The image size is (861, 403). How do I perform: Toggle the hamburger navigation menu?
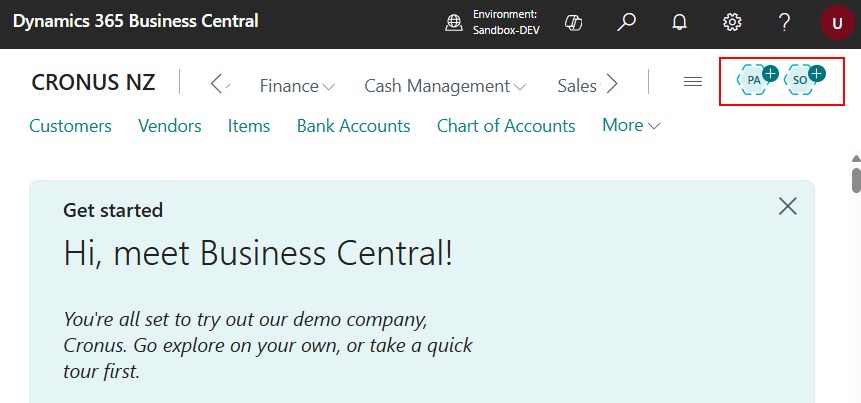pyautogui.click(x=692, y=82)
